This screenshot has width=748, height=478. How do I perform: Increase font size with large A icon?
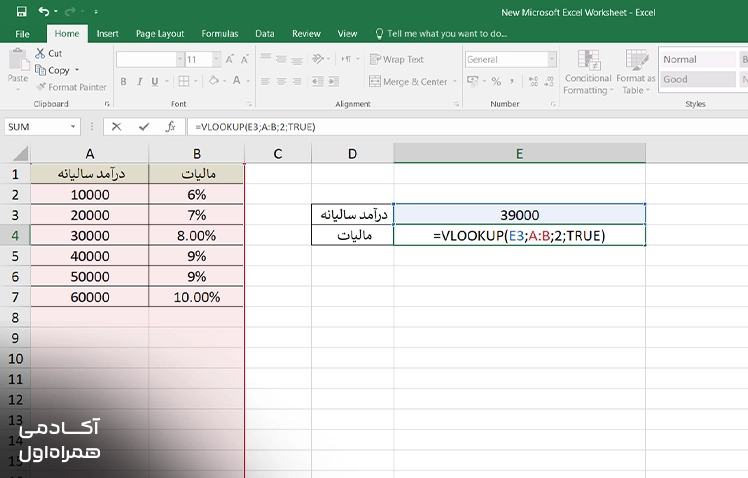point(229,59)
